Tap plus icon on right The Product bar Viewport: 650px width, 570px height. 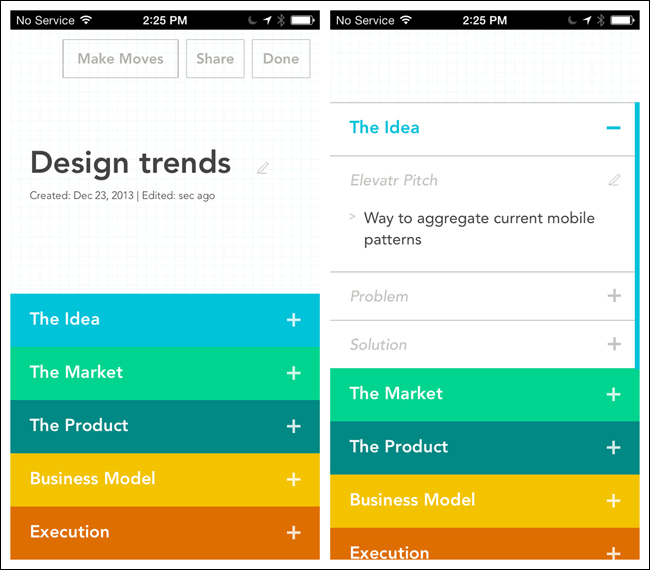coord(614,448)
